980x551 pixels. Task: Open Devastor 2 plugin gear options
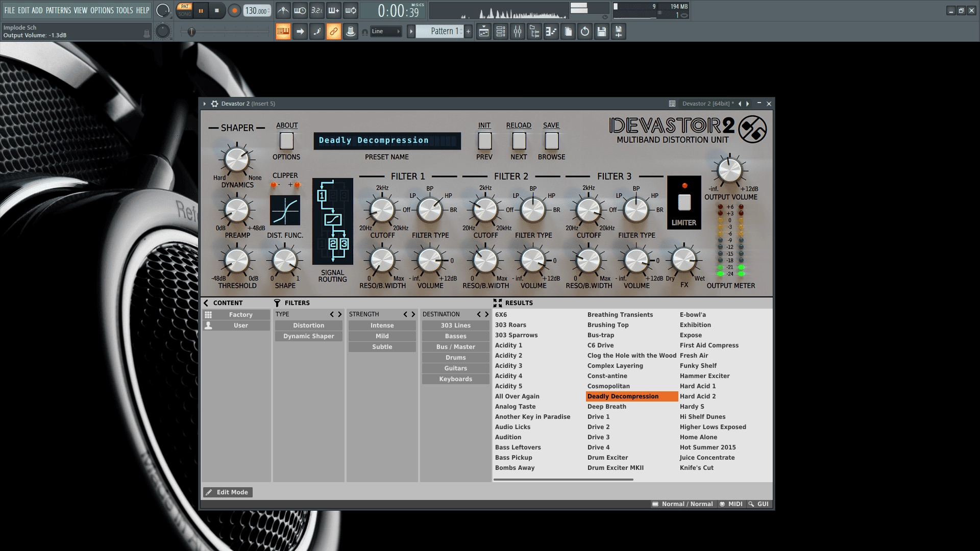[214, 104]
